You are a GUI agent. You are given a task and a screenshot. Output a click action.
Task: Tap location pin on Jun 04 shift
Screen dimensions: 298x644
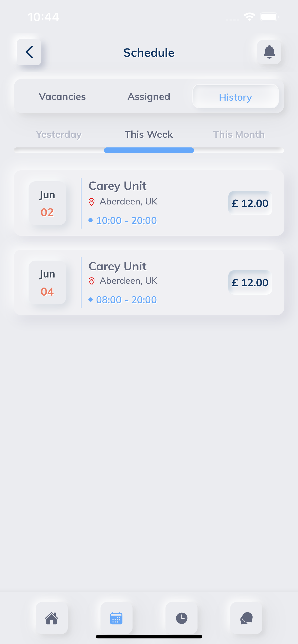tap(92, 281)
